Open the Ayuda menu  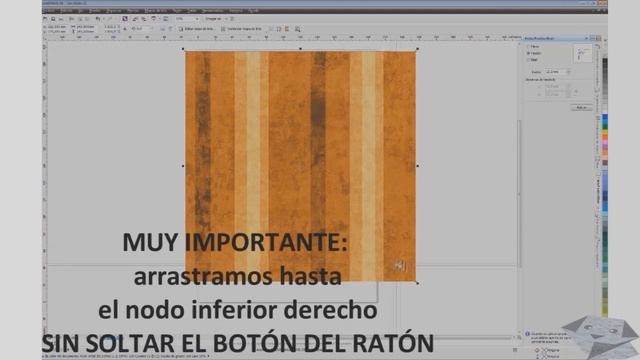[253, 11]
